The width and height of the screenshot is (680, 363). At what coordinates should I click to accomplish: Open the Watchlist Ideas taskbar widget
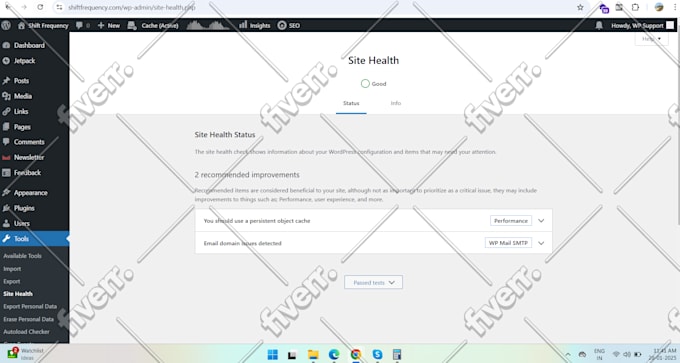click(25, 353)
